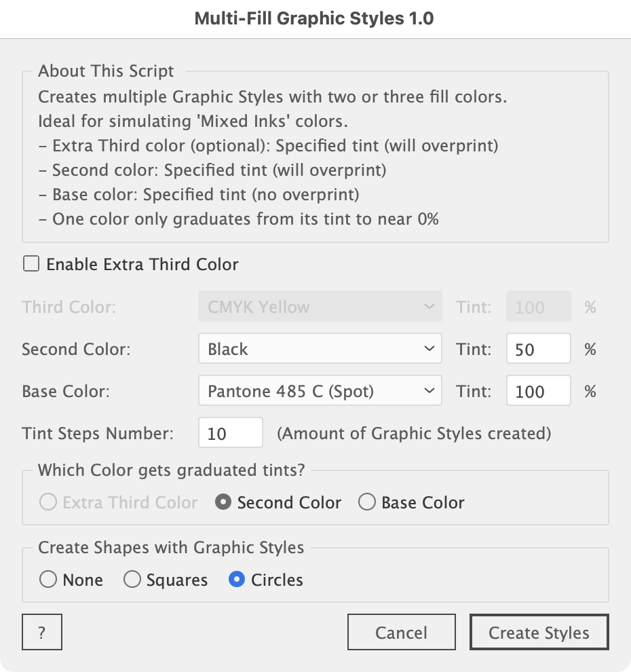Click the Second Color tint field
631x672 pixels.
tap(538, 350)
